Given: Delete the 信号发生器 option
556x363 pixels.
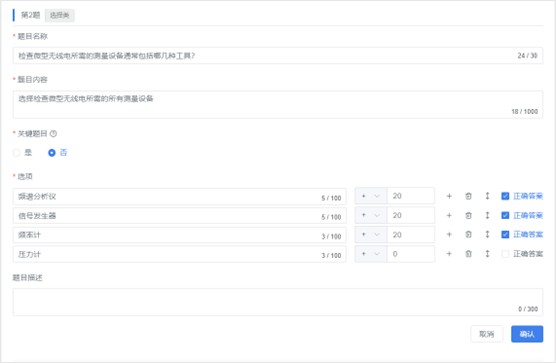Looking at the screenshot, I should coord(468,215).
